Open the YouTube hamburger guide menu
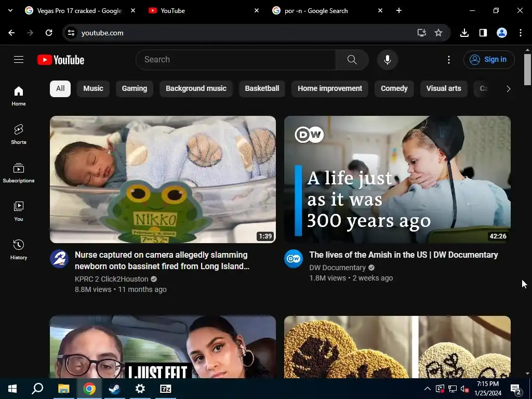Screen dimensions: 532x399 point(19,60)
